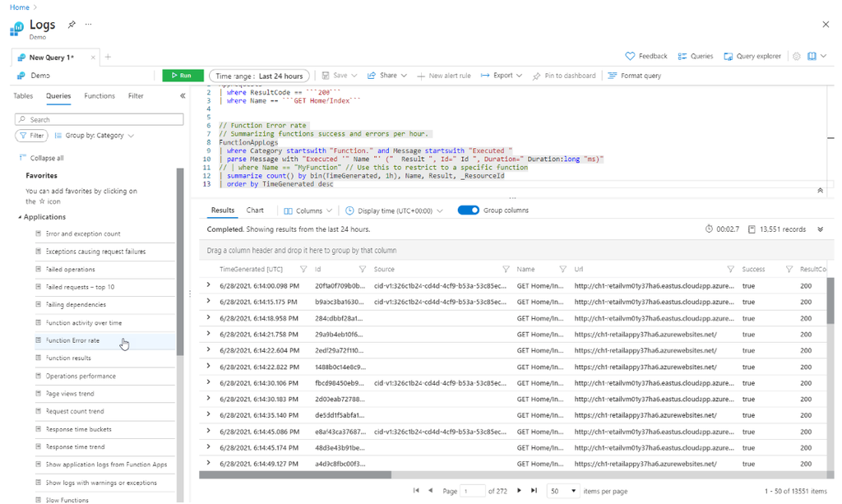Go to the last results page
The width and height of the screenshot is (842, 504).
click(534, 490)
